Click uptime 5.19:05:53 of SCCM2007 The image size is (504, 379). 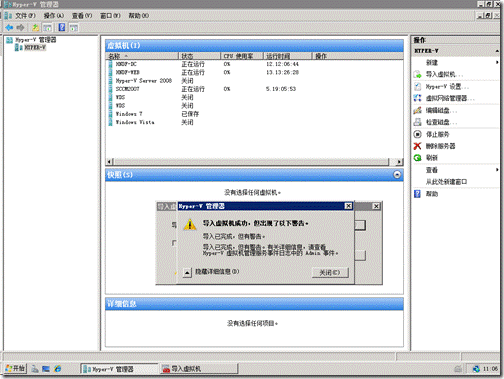tap(281, 89)
